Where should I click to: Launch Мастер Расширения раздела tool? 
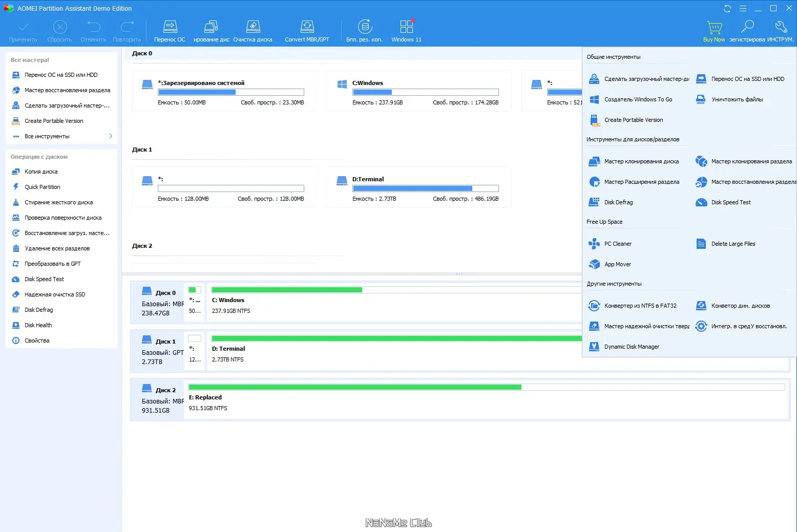(x=634, y=182)
